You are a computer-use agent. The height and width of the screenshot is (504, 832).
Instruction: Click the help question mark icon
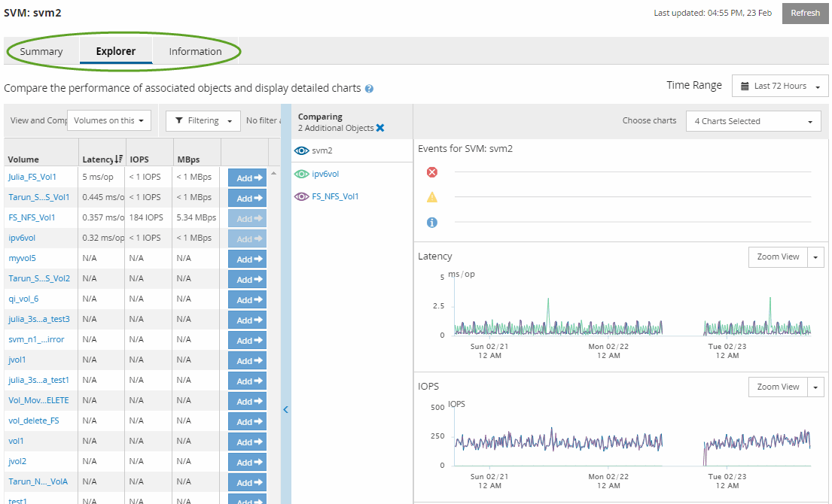pyautogui.click(x=369, y=89)
